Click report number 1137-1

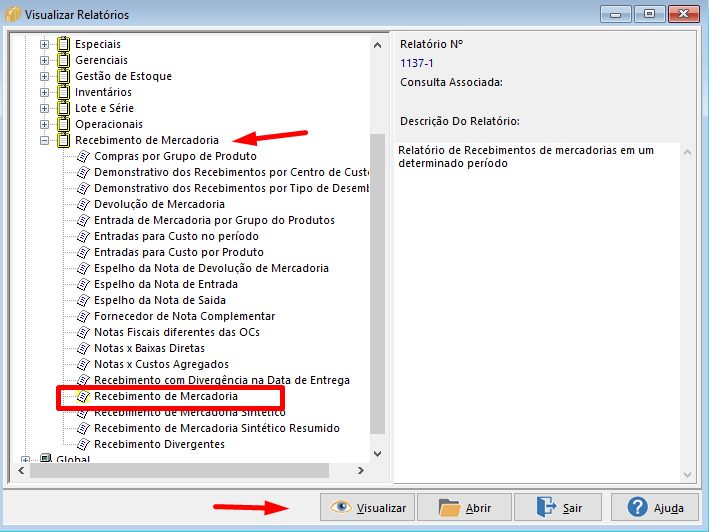(x=416, y=63)
